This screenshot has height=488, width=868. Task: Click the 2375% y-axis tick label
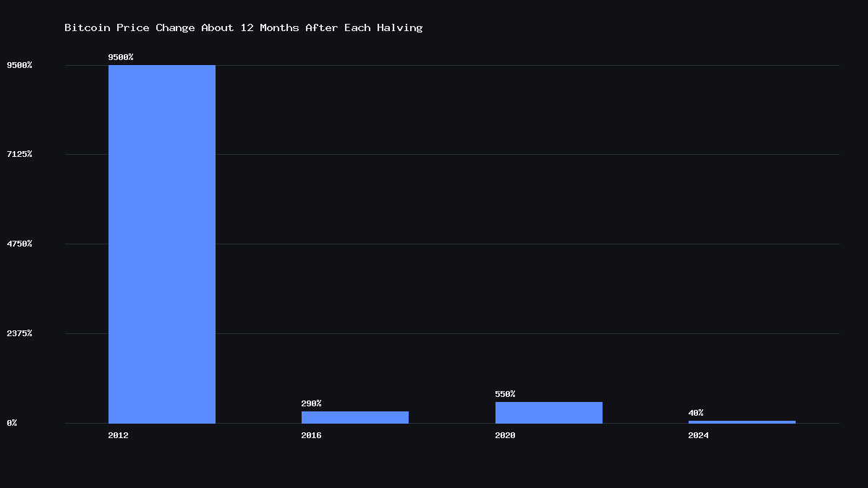point(20,333)
